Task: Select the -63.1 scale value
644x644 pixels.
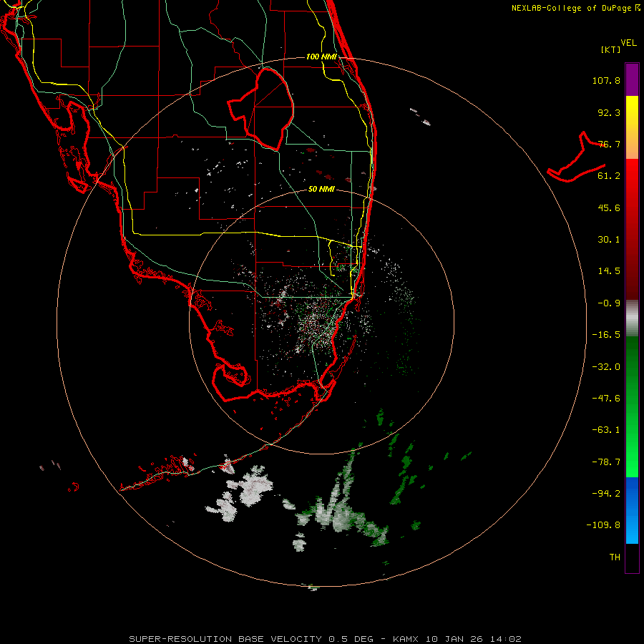Action: 606,430
